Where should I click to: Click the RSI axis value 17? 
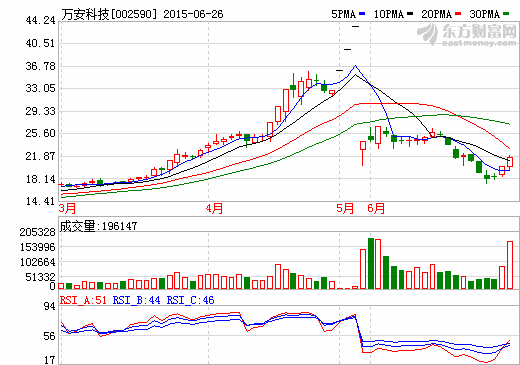49,360
